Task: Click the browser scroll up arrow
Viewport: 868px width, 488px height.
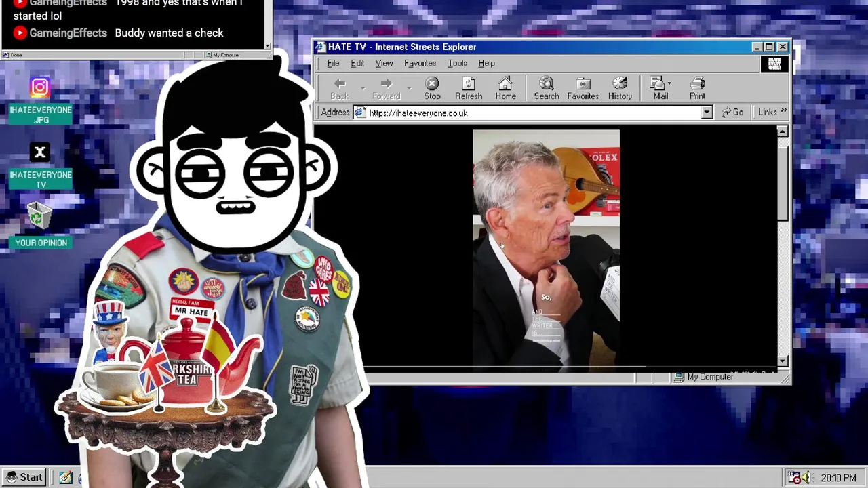Action: 783,131
